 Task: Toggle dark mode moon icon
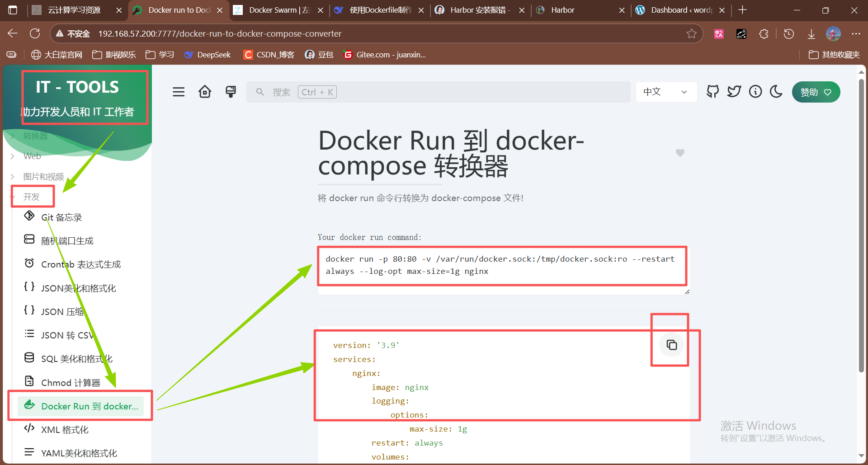click(776, 92)
